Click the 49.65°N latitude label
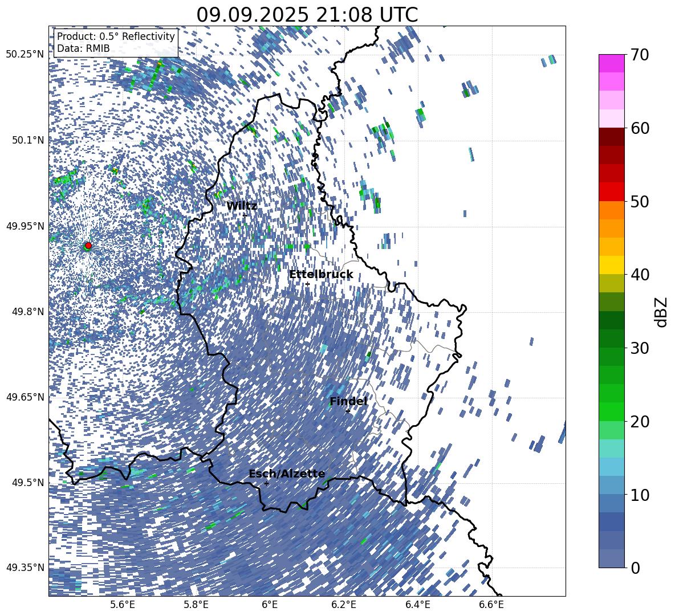This screenshot has height=616, width=675. pyautogui.click(x=25, y=397)
